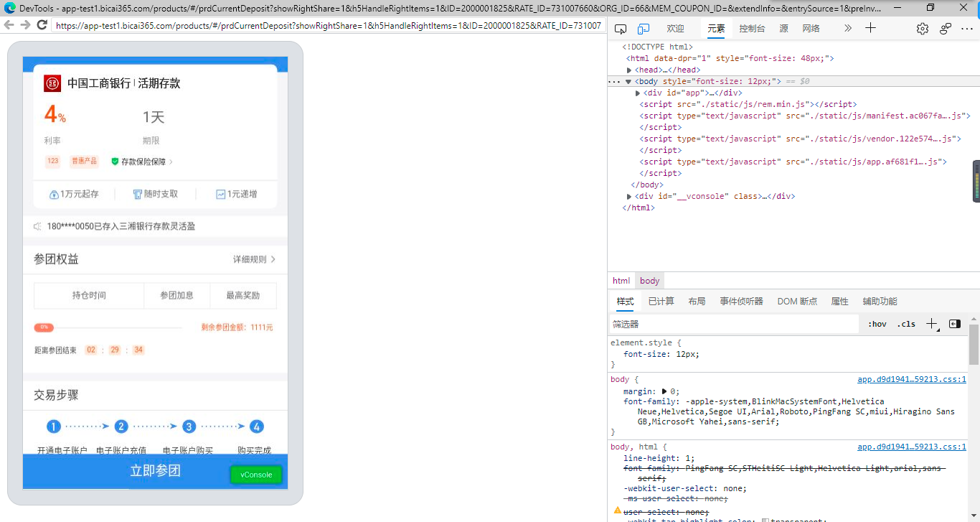The height and width of the screenshot is (522, 980).
Task: Click the 1元递增 chart icon
Action: 221,195
